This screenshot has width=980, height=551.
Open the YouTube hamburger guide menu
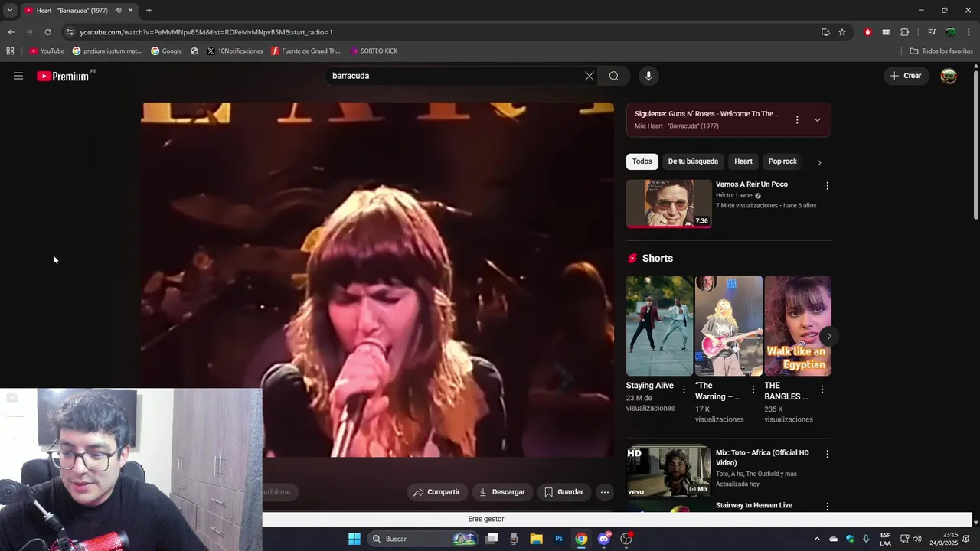point(18,76)
